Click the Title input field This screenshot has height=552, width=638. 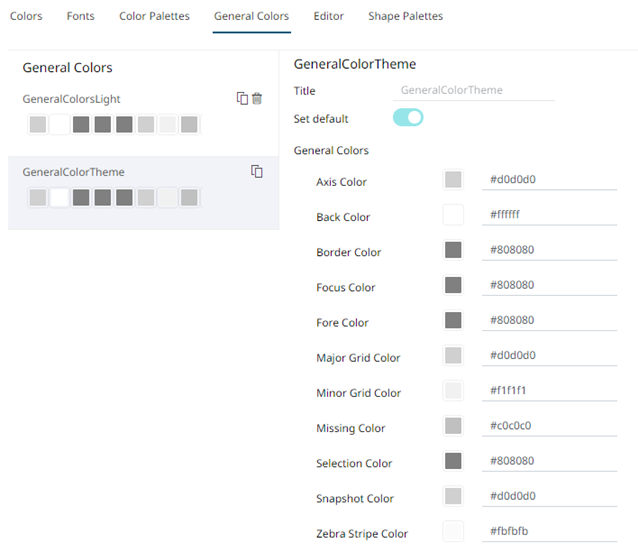click(475, 90)
